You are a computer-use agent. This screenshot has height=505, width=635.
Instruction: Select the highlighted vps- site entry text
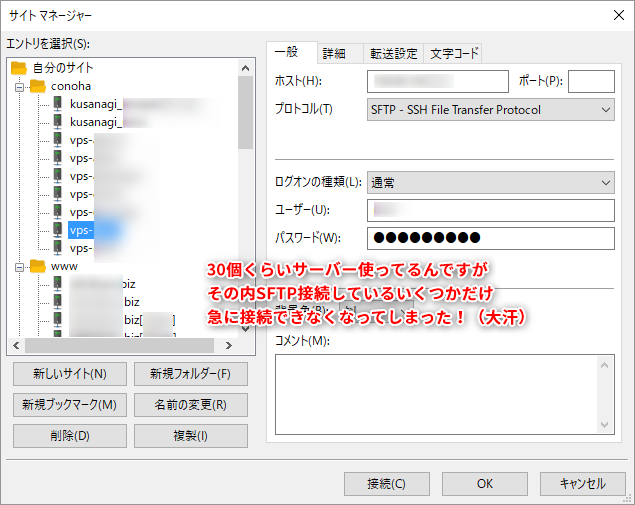[x=81, y=230]
